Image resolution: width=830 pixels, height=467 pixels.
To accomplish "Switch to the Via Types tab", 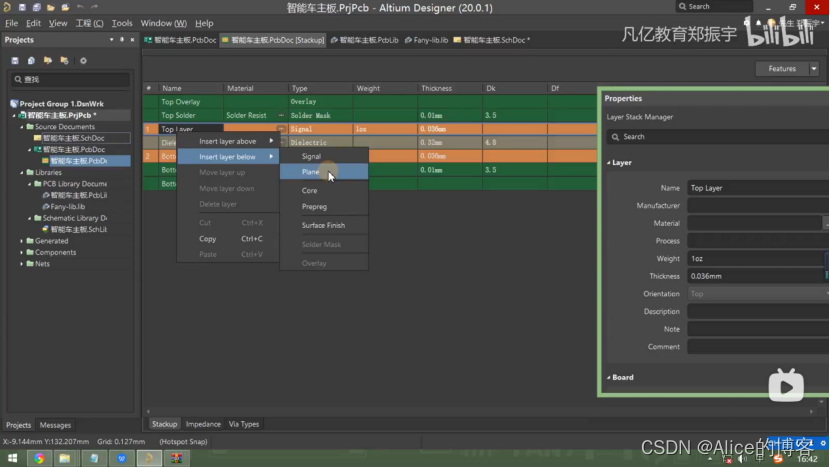I will [244, 424].
